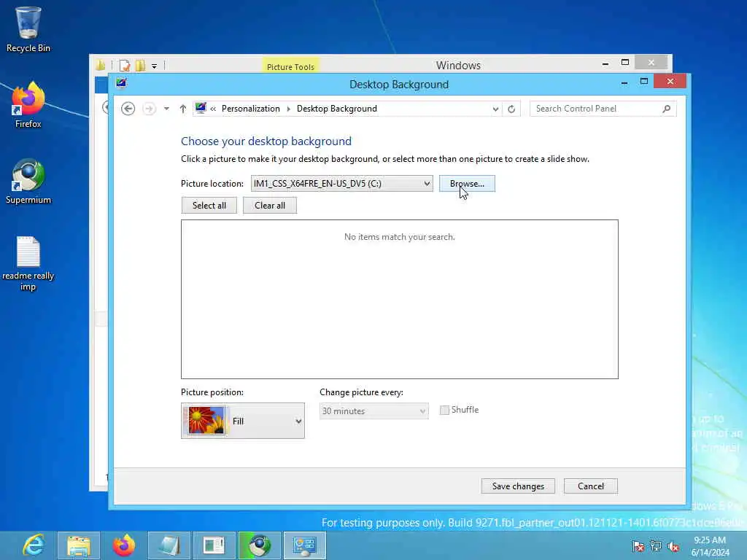Open the clock showing 9:25 AM

click(710, 546)
